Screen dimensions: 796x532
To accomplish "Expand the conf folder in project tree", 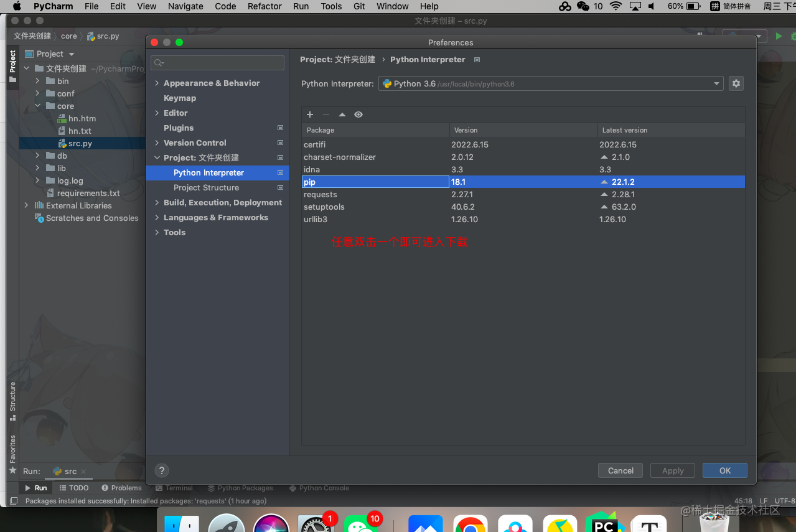I will point(37,93).
